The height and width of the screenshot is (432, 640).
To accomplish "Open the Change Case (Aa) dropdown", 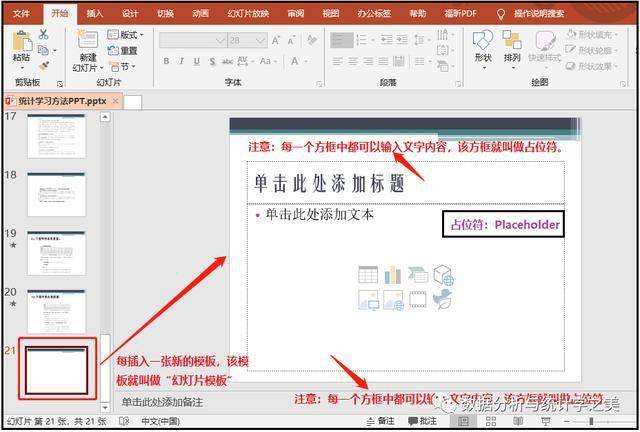I will 268,61.
